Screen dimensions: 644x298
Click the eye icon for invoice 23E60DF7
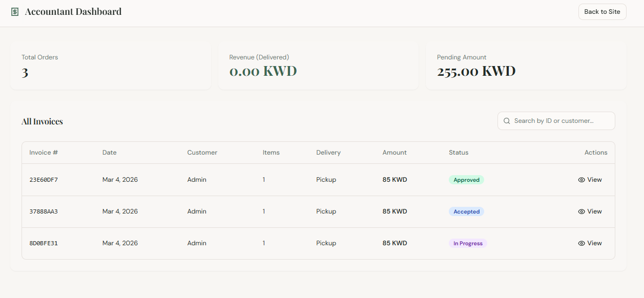[x=581, y=180]
